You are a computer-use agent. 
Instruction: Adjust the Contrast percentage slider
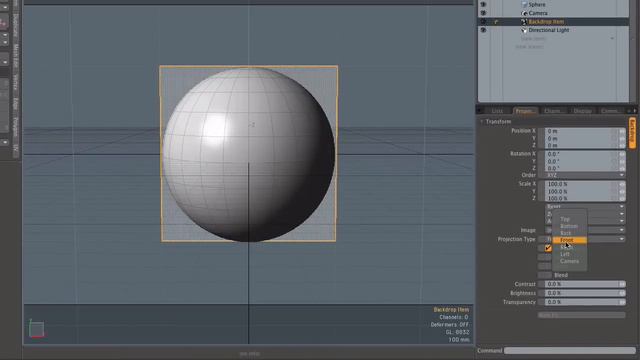click(584, 284)
